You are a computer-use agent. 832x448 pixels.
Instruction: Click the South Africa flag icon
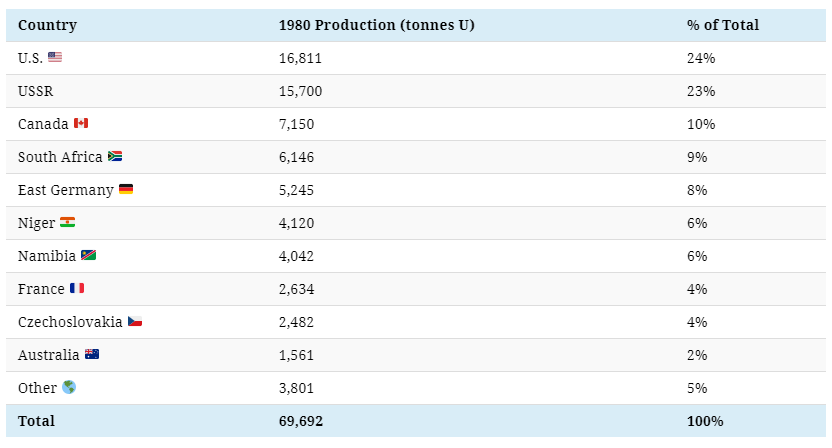coord(115,157)
